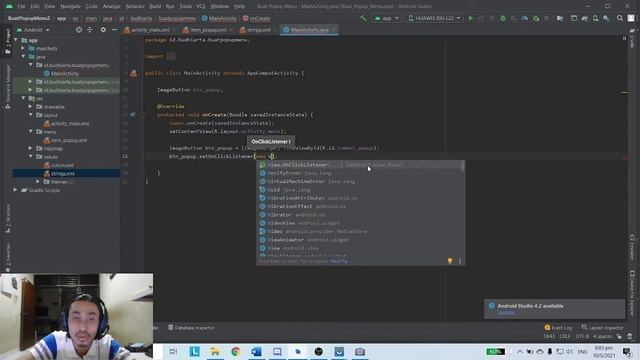Open the Refactor menu
The image size is (640, 360).
tap(135, 6)
